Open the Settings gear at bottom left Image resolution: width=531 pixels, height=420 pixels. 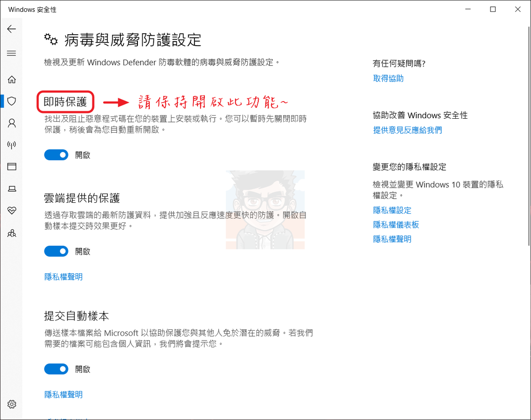click(x=11, y=404)
